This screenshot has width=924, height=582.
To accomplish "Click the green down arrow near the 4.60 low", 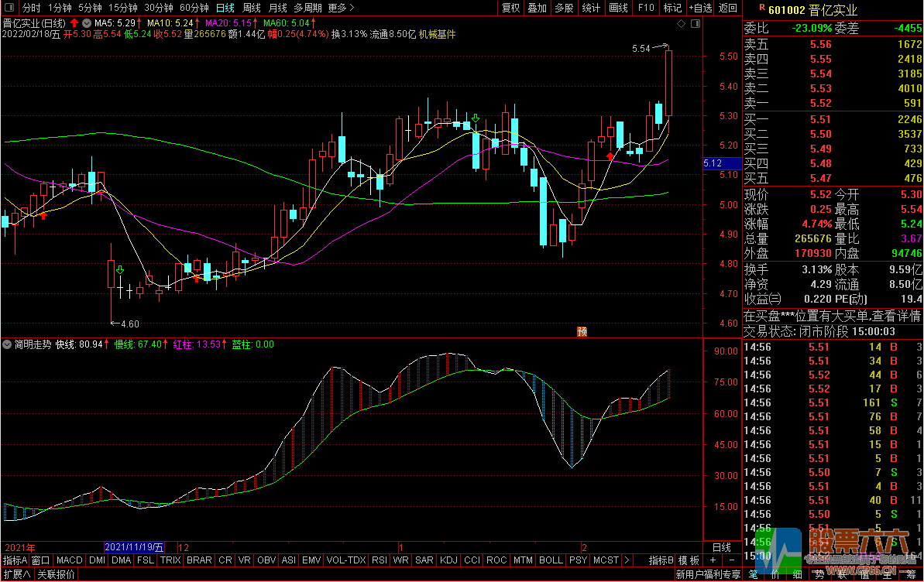I will (120, 270).
